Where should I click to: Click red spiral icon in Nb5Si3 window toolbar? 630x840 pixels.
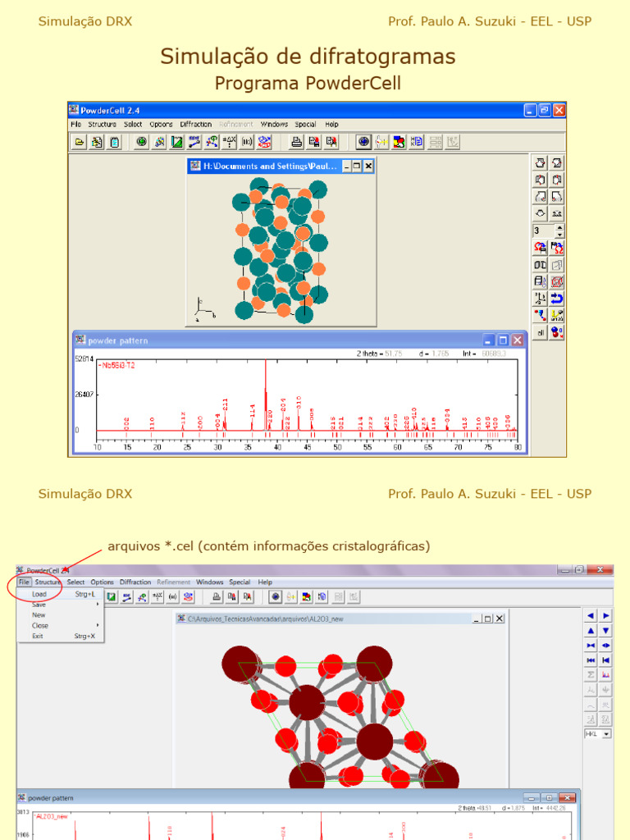(x=265, y=142)
